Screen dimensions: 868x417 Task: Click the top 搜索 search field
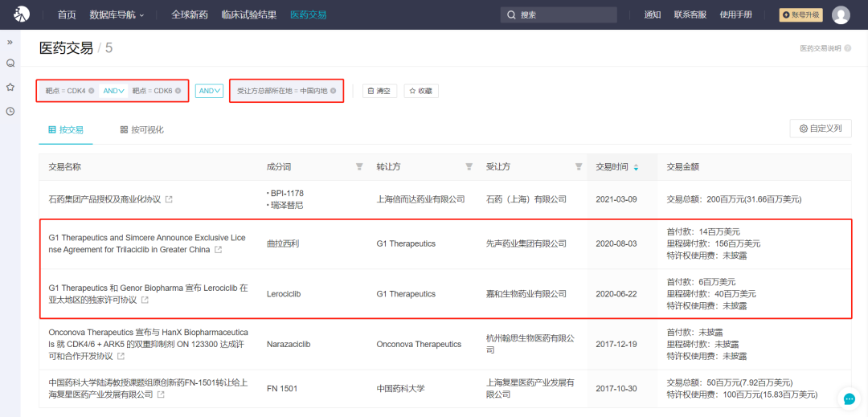tap(559, 15)
